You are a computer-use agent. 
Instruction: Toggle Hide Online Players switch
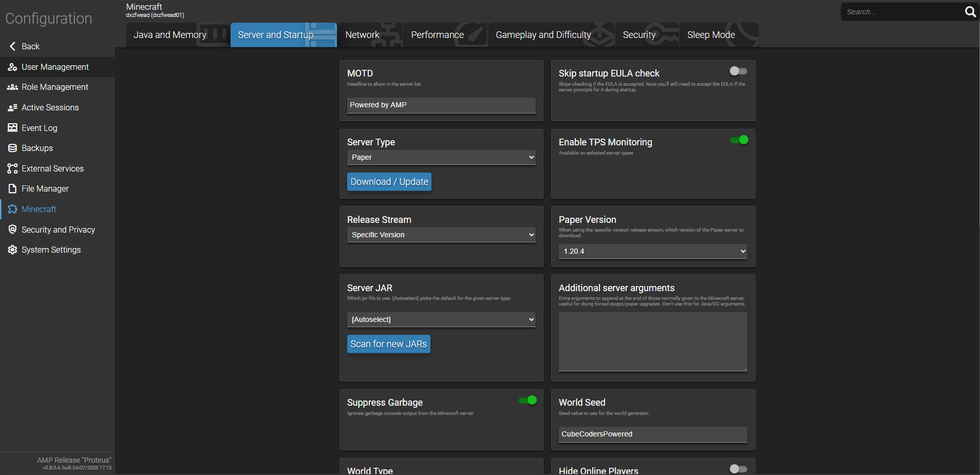[x=739, y=469]
